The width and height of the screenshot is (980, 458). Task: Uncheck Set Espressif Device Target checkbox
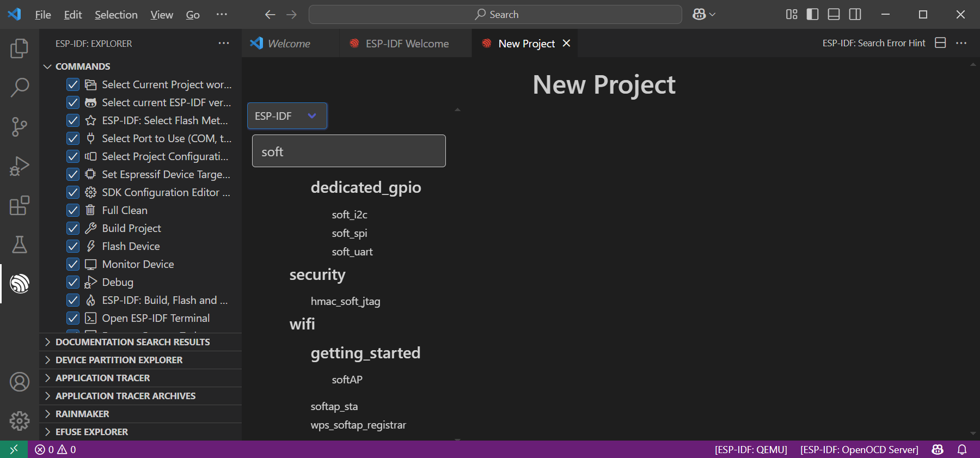[x=73, y=174]
